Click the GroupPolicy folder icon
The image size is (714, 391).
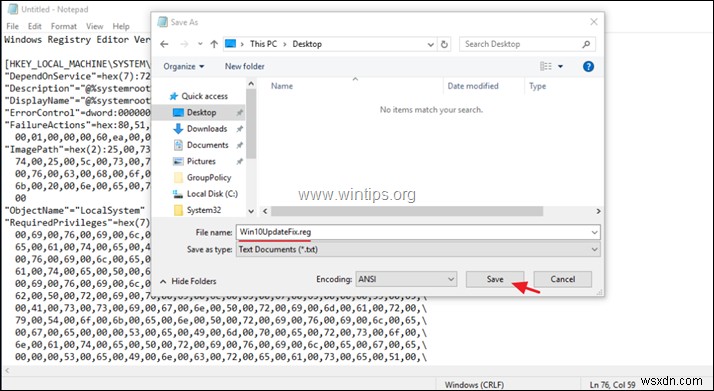(178, 178)
